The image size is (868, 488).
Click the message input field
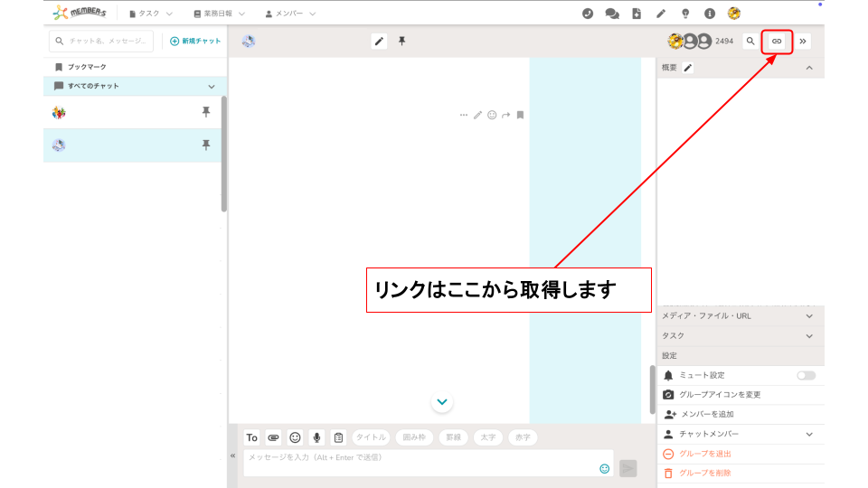point(420,463)
